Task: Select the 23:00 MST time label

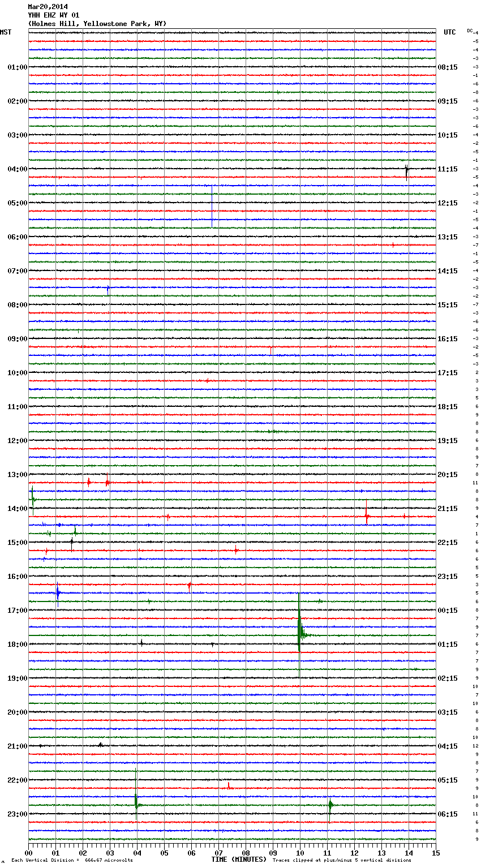Action: click(17, 814)
